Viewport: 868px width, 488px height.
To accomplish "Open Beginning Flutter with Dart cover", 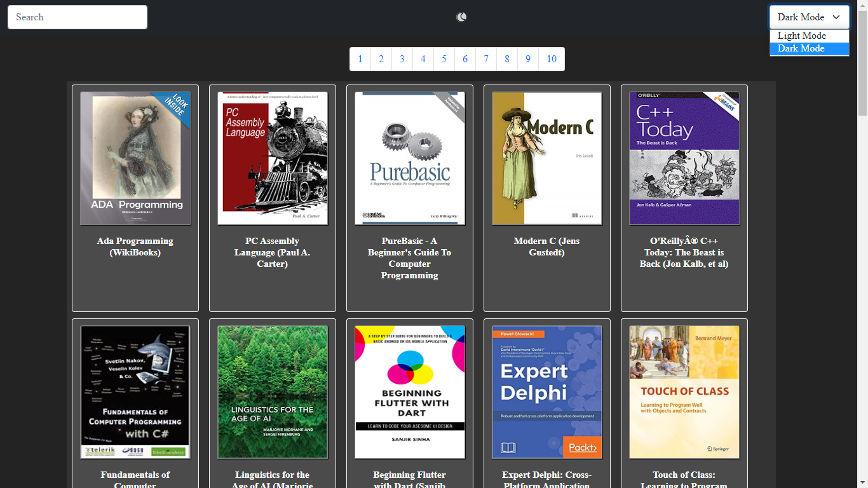I will coord(410,392).
